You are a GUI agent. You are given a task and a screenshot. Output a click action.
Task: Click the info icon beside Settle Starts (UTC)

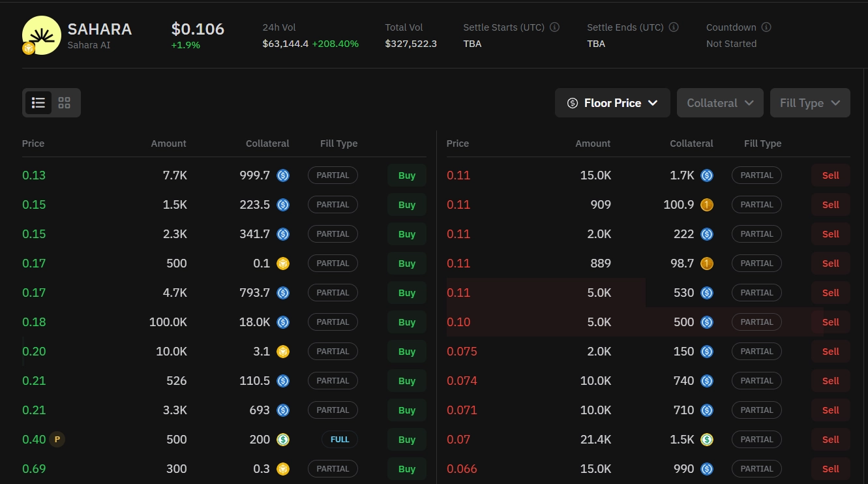554,27
